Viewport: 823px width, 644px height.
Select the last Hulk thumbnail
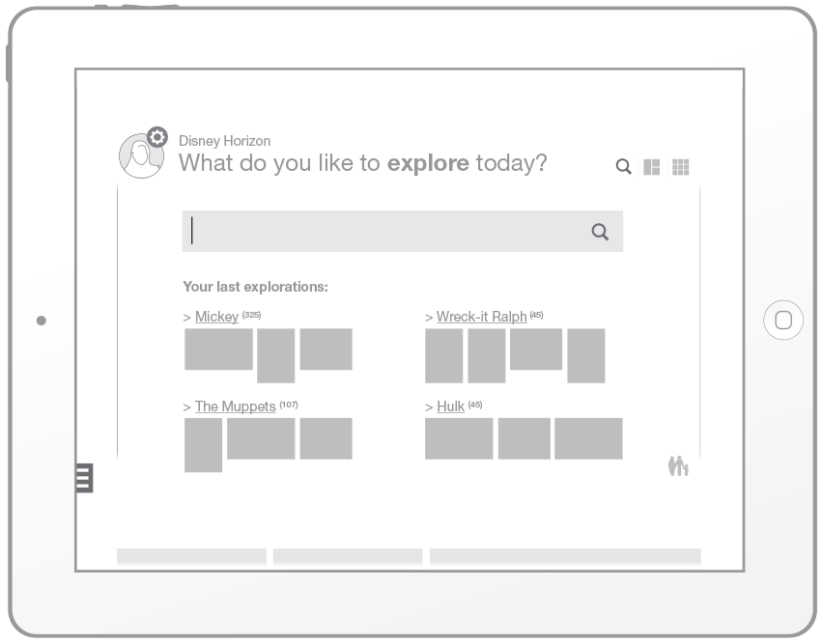tap(588, 438)
